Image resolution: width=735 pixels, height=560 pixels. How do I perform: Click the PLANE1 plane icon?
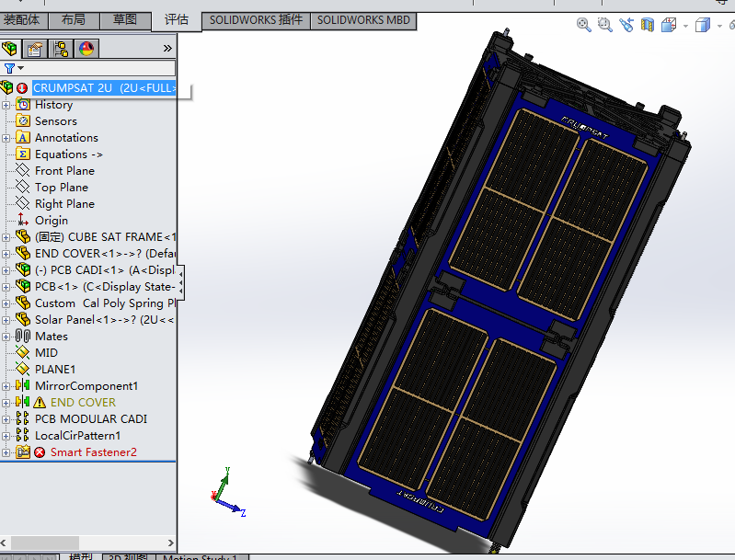[x=23, y=370]
